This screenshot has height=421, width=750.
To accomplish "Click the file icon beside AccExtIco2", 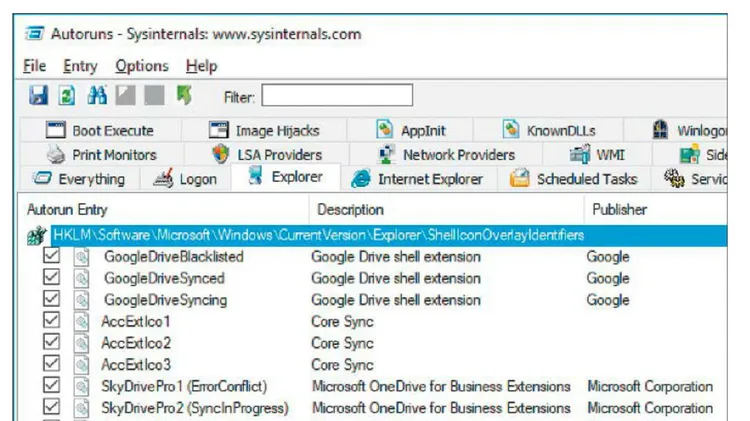I will pos(81,343).
